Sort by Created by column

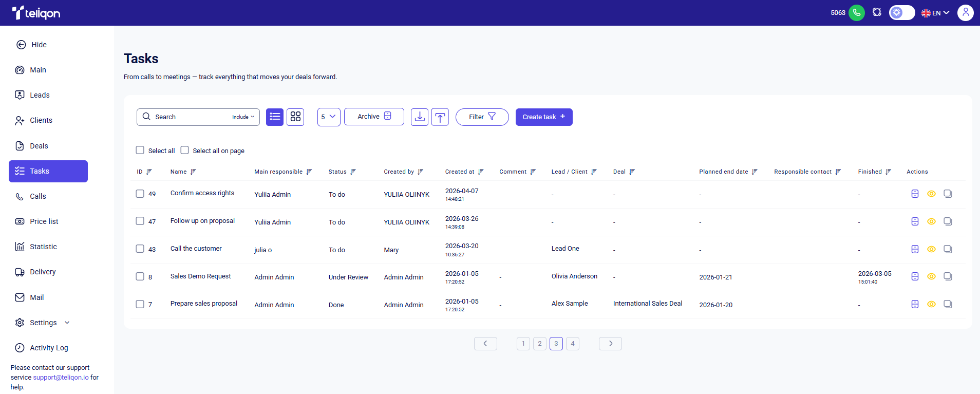tap(420, 172)
